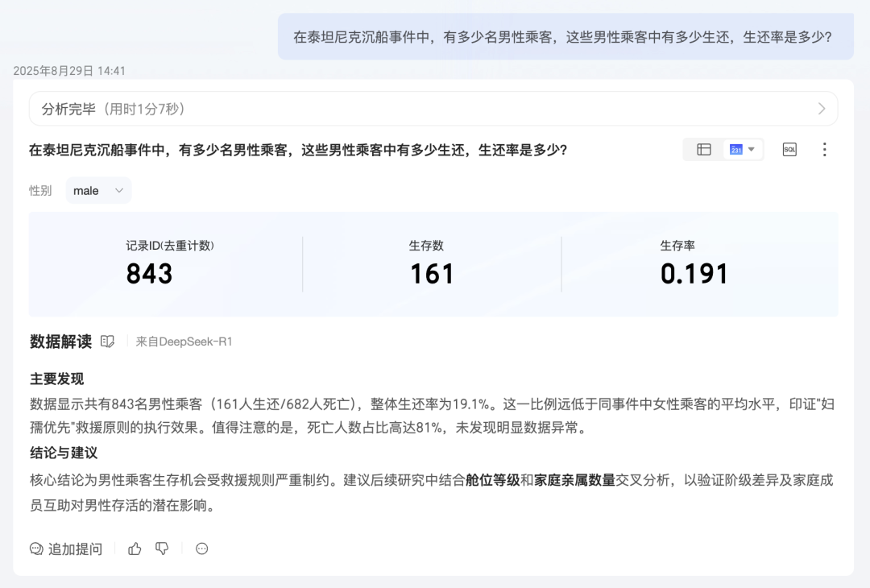The width and height of the screenshot is (870, 588).
Task: Click the 追加提问 button
Action: [x=66, y=549]
